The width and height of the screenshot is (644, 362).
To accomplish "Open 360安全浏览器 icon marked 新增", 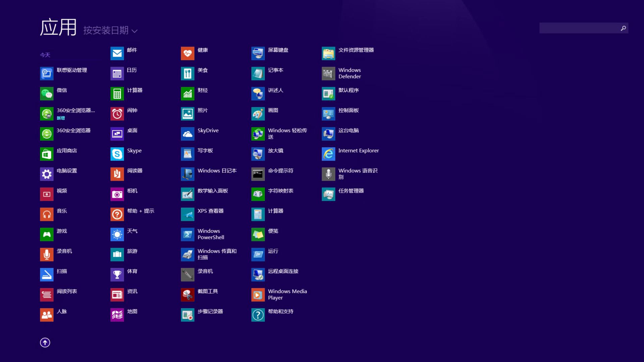I will pos(47,114).
